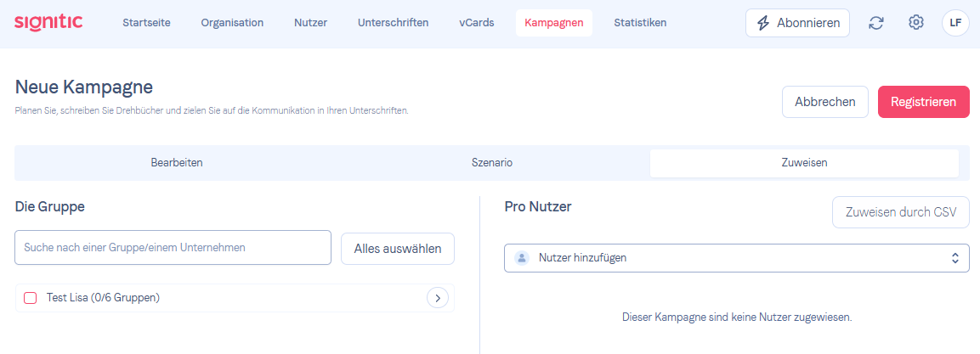Open the Nutzer hinzufügen dropdown
This screenshot has height=354, width=980.
click(x=737, y=258)
